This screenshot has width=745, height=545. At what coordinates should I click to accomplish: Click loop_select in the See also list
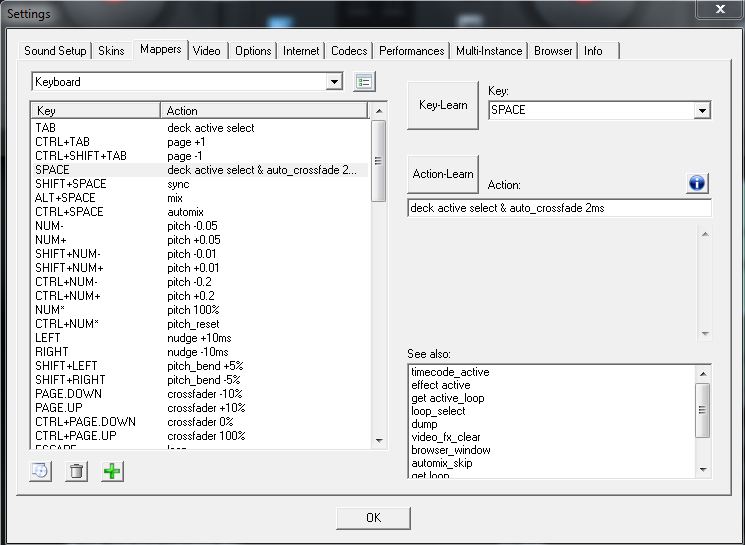(438, 411)
